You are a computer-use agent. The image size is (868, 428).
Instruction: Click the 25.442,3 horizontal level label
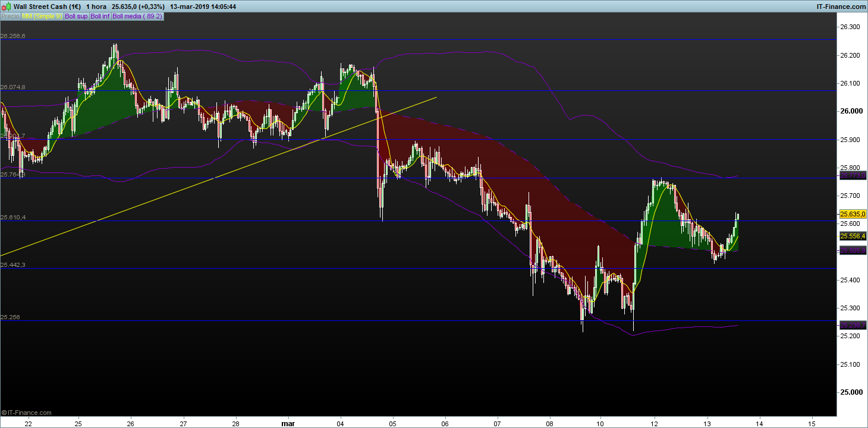[x=13, y=265]
